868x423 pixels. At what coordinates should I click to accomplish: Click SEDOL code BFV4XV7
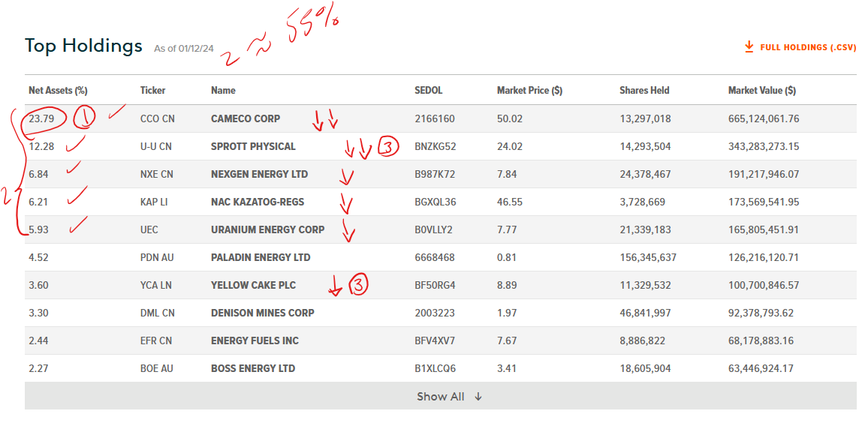coord(435,340)
